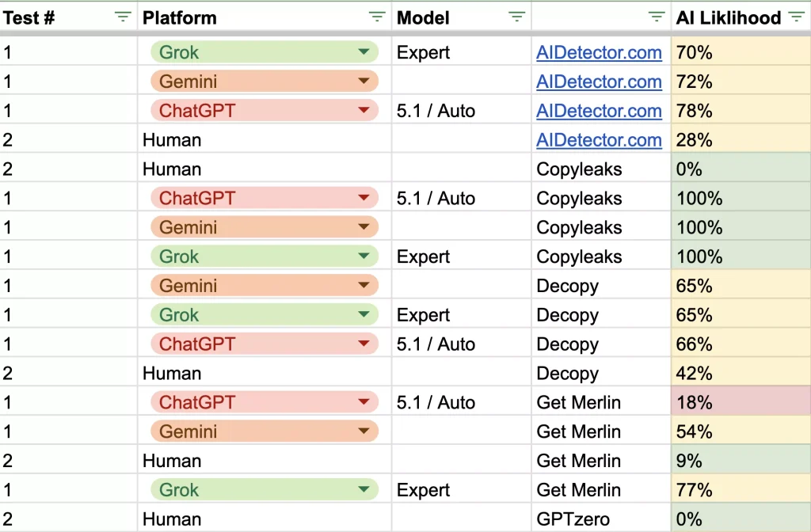The height and width of the screenshot is (532, 811).
Task: Open the ChatGPT dropdown next to 5.1 / Auto
Action: (365, 110)
